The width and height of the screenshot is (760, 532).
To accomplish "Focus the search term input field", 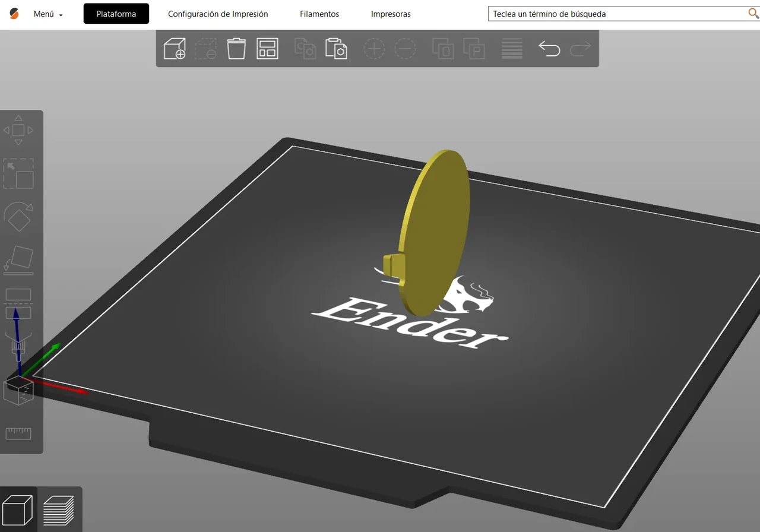I will click(617, 14).
